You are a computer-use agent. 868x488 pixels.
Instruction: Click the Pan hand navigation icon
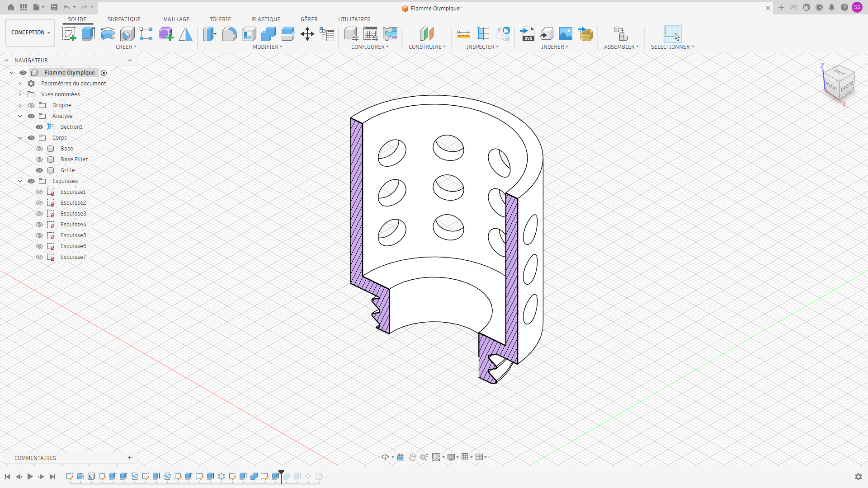[412, 457]
